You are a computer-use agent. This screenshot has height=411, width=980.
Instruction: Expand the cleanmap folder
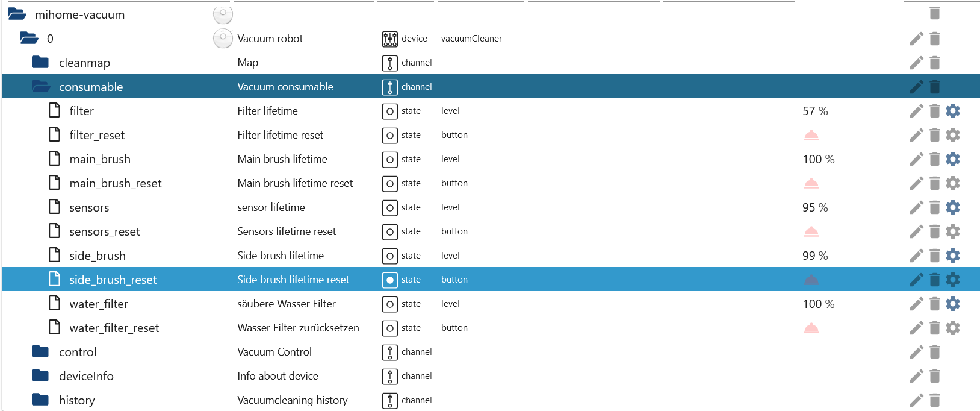(40, 63)
